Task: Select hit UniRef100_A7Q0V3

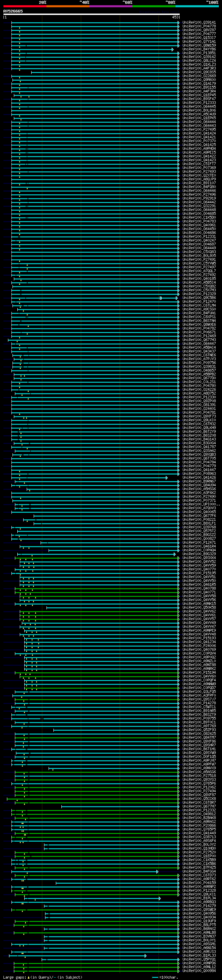Action: pos(199,508)
